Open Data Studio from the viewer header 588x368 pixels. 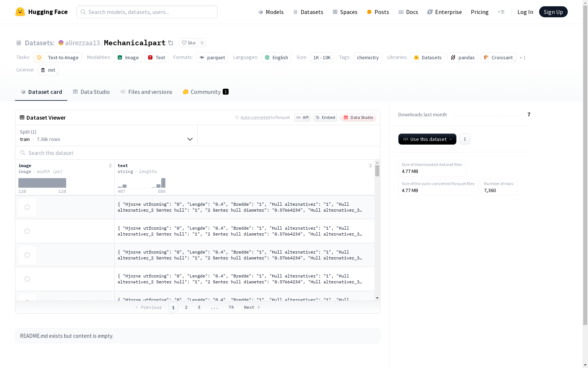(x=358, y=117)
